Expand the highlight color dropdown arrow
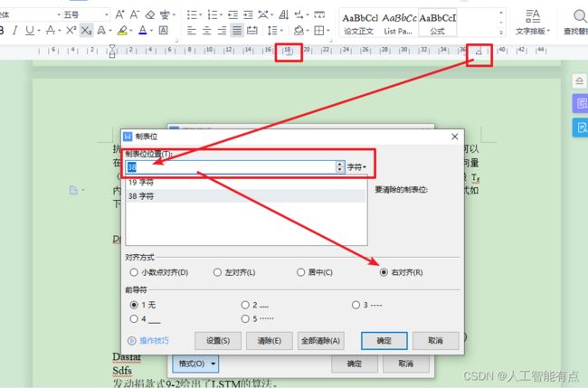Viewport: 588px width, 388px height. point(131,31)
